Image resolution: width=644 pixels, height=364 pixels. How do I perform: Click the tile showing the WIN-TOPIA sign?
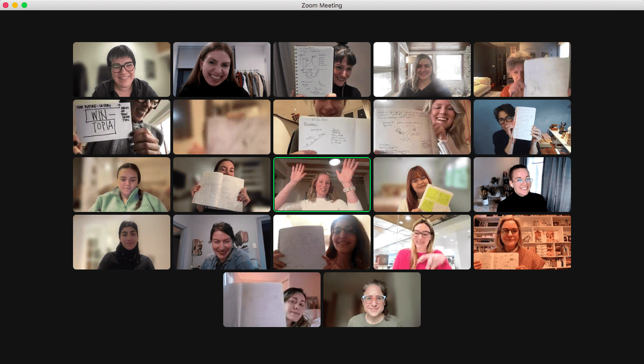[x=122, y=127]
